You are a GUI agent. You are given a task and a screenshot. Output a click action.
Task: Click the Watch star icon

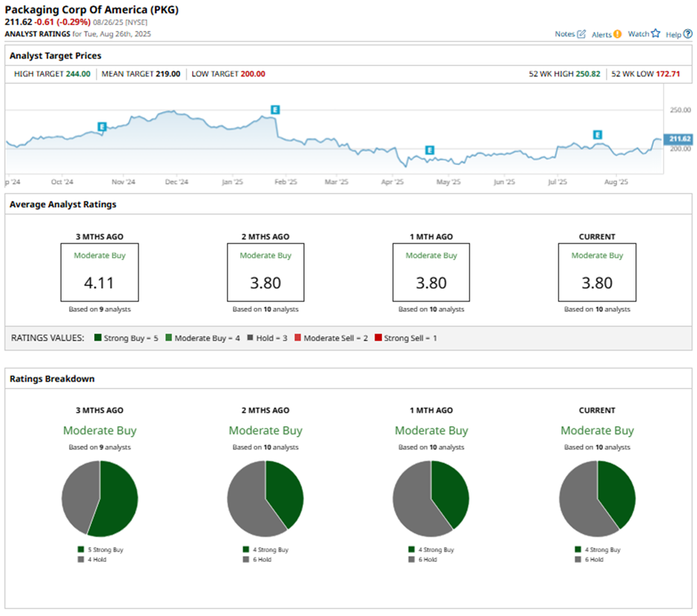[655, 33]
